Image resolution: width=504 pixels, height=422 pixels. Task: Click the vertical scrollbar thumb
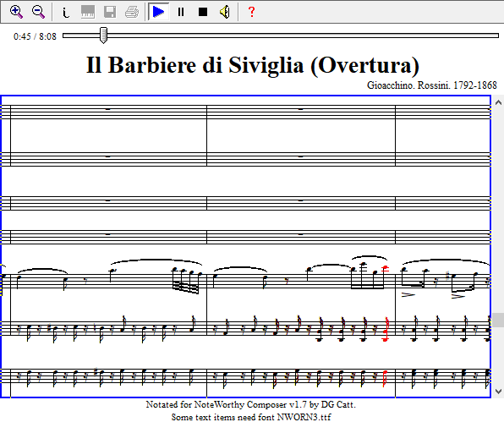point(498,320)
